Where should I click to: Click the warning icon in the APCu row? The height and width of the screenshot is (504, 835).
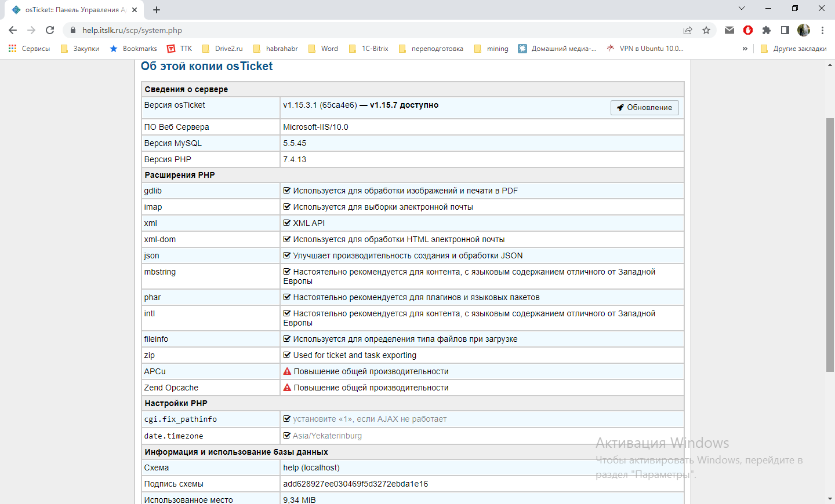pos(287,371)
